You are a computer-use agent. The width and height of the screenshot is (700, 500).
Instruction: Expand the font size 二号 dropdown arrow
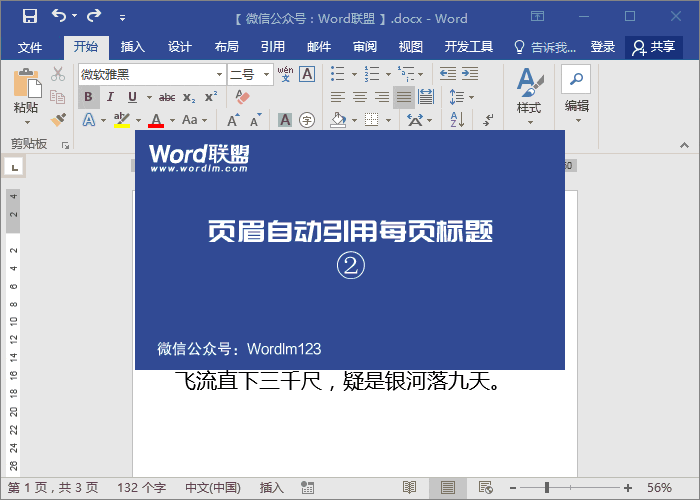(x=267, y=74)
